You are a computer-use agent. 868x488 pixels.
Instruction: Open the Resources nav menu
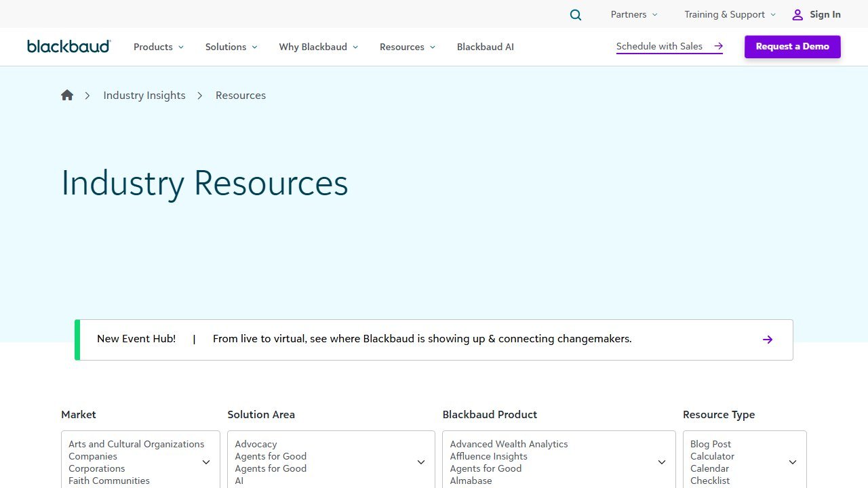point(408,47)
